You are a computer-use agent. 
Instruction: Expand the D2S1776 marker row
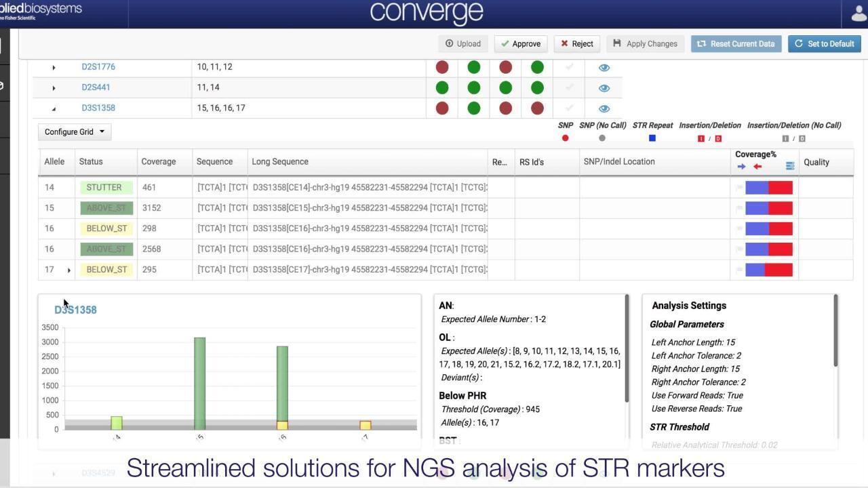click(x=54, y=68)
